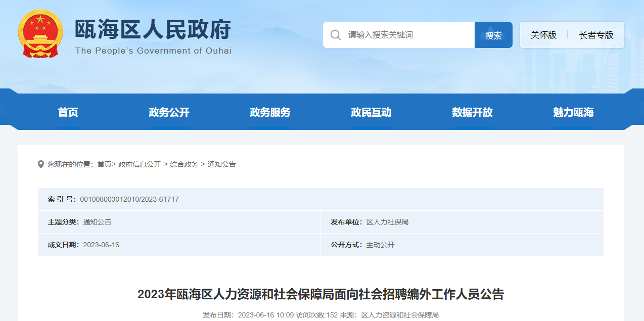Select the 政务服务 navigation tab
Viewport: 644px width, 321px height.
pyautogui.click(x=270, y=112)
